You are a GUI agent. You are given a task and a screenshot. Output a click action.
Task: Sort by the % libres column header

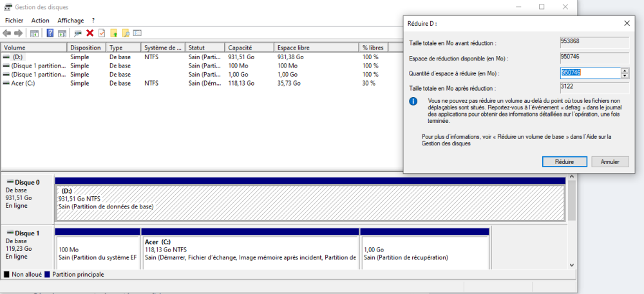pyautogui.click(x=374, y=48)
